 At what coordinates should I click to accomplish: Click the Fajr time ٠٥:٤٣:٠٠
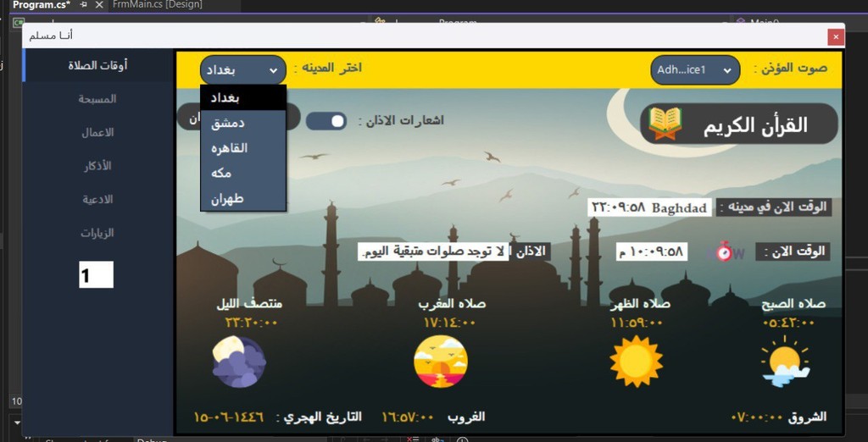788,323
